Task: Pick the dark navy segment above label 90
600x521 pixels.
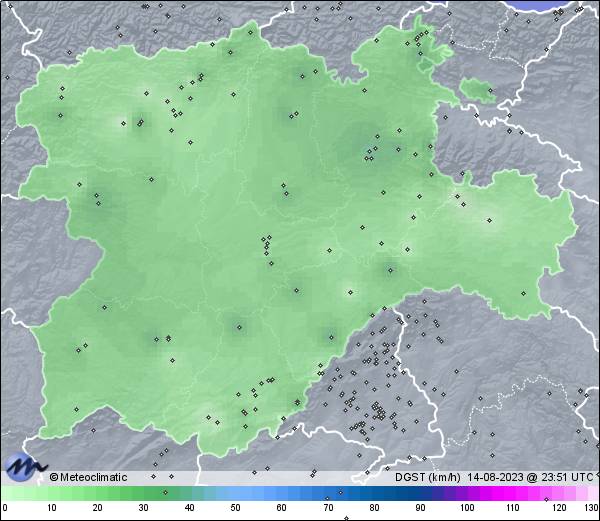Action: [420, 493]
